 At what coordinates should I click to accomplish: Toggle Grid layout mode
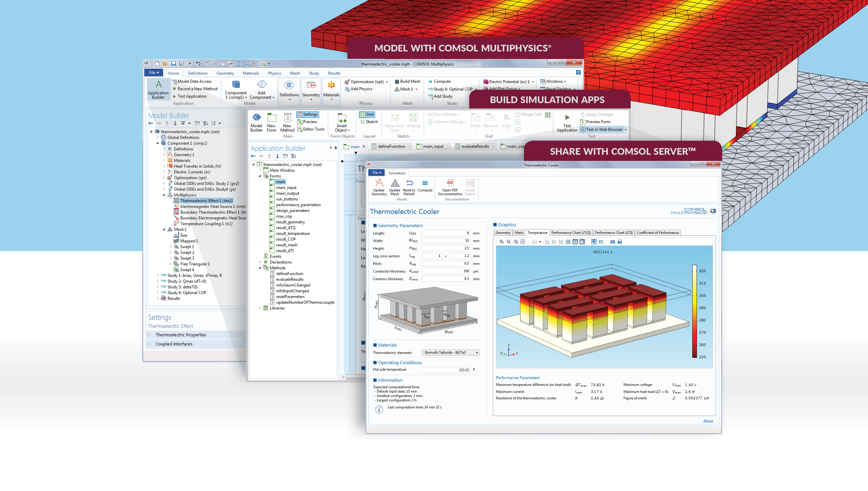367,114
